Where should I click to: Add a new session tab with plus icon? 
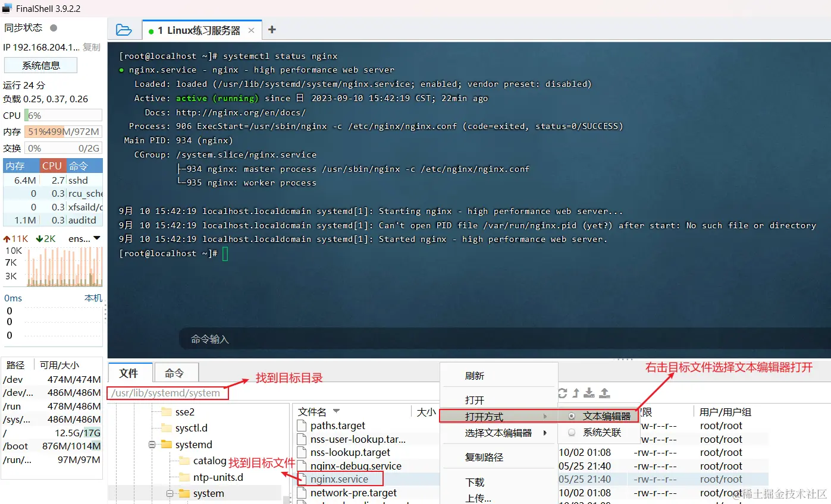[272, 30]
